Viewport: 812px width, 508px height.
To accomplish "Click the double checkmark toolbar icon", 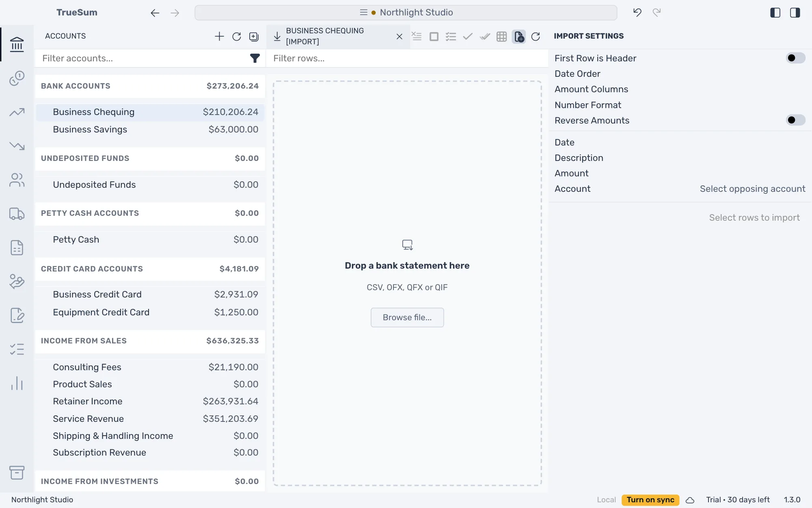I will pos(485,37).
